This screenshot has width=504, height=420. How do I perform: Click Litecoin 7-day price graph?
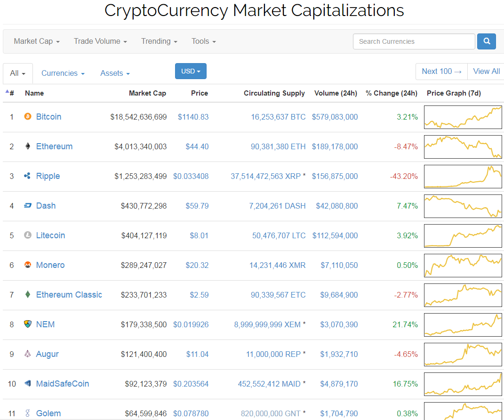463,236
